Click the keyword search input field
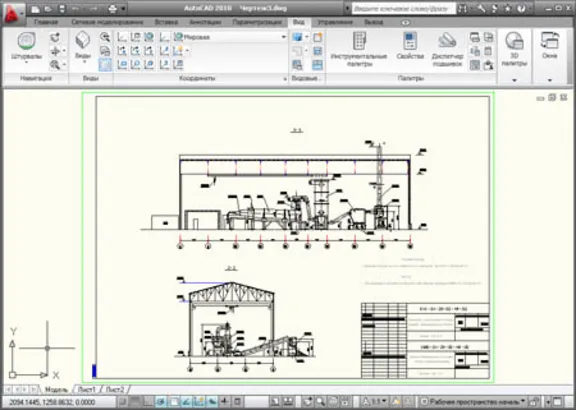576x410 pixels. (x=404, y=8)
